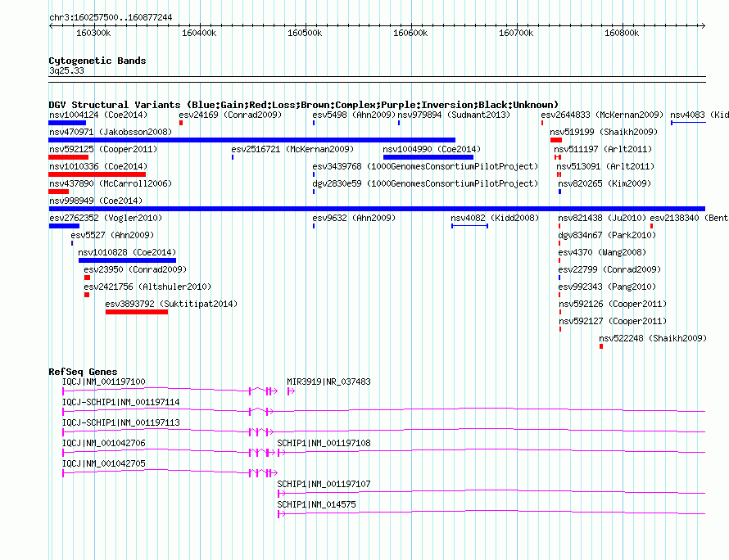Click IQCJ-SCHIP1|NM_001197113 gene label
Viewport: 729px width, 560px height.
(121, 422)
